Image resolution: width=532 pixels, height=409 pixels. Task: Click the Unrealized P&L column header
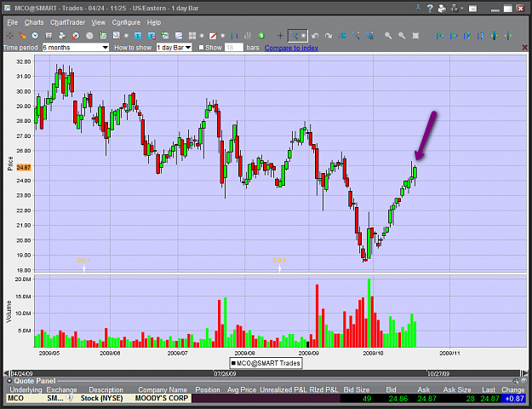(x=283, y=389)
